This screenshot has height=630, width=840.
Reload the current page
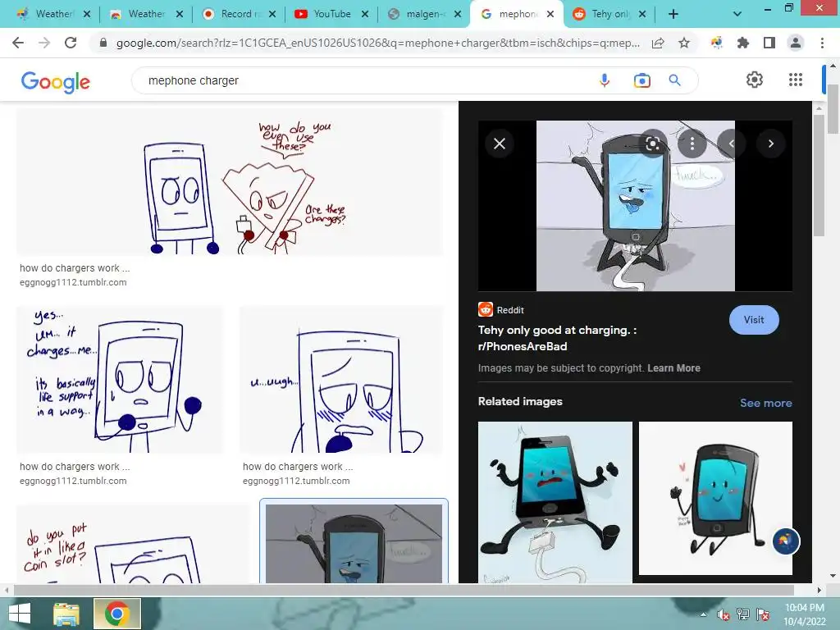coord(71,43)
